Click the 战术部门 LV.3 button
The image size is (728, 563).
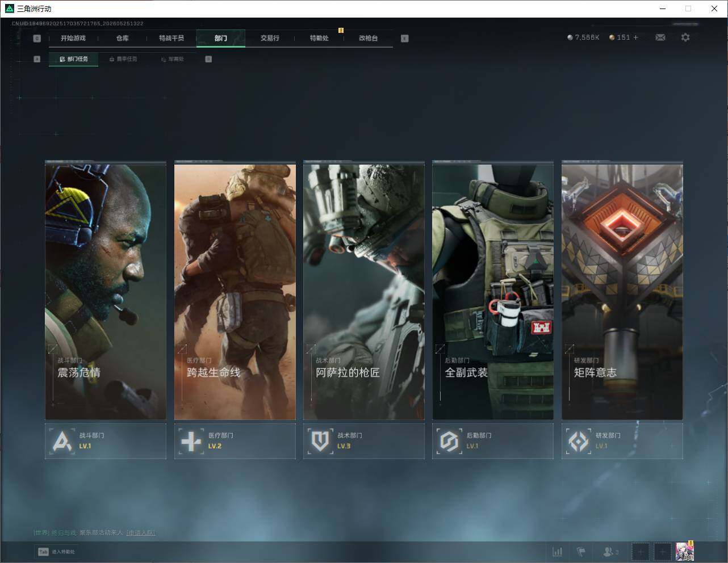(364, 441)
